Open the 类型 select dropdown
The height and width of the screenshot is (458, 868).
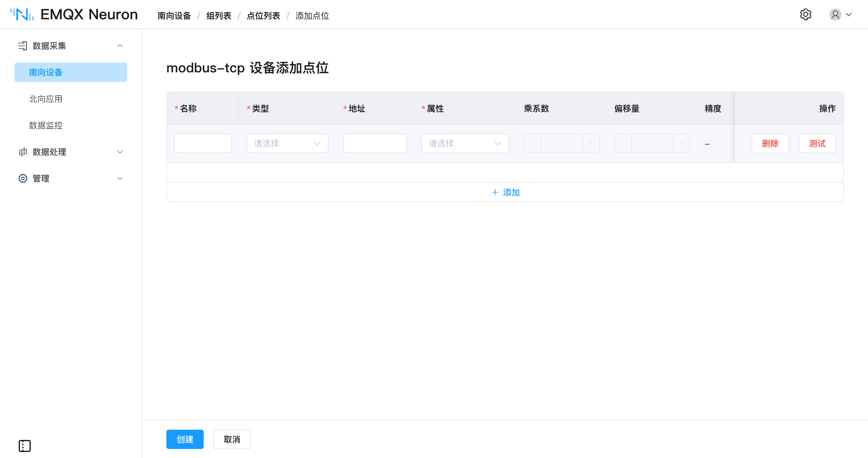288,143
